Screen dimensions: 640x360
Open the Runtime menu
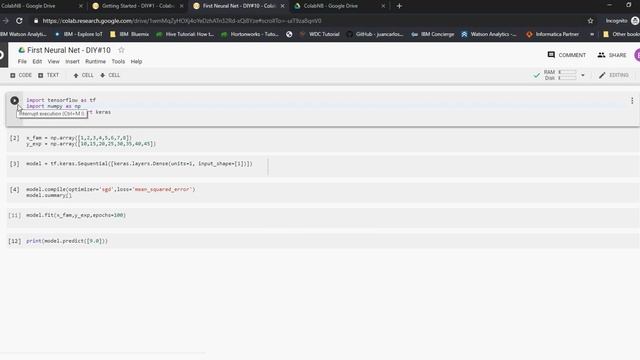tap(96, 62)
